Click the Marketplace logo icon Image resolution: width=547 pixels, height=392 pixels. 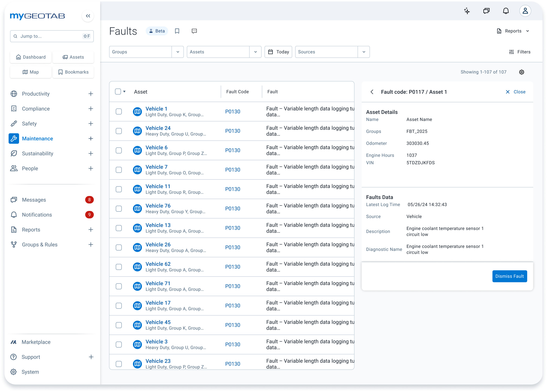click(13, 342)
